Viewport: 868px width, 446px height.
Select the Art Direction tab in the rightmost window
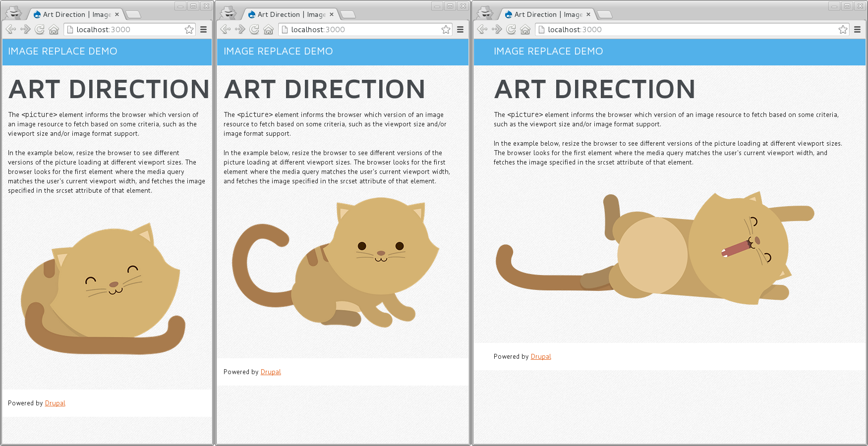[545, 14]
